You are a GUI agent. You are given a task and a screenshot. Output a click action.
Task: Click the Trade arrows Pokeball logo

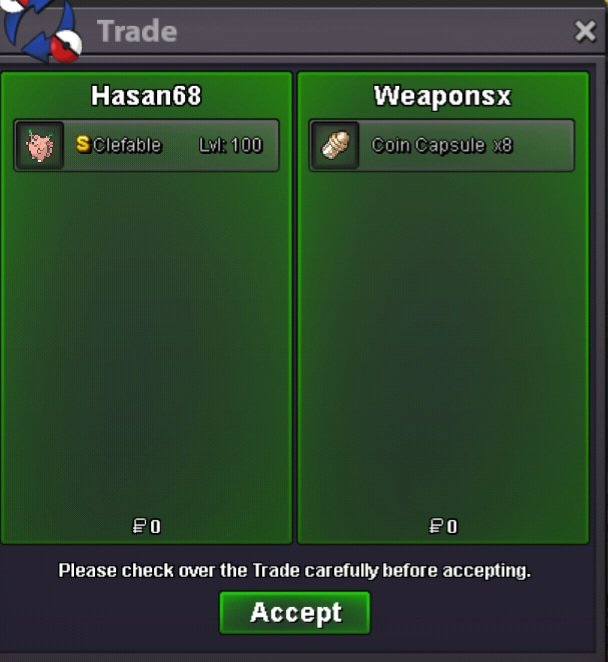[x=41, y=30]
